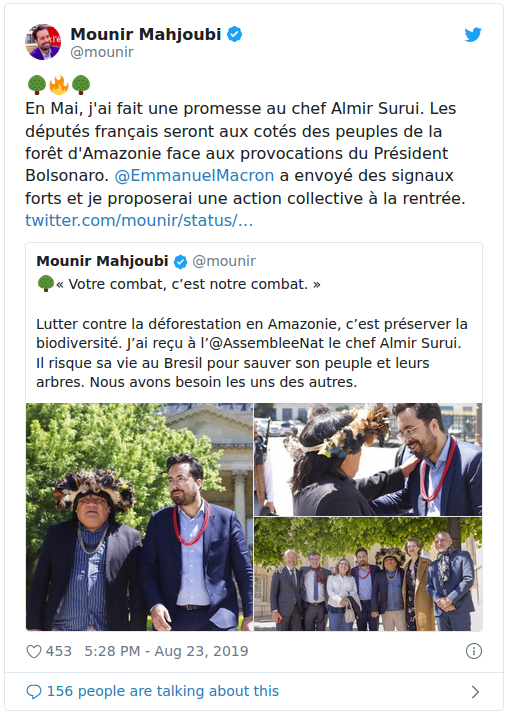Screen dimensions: 509x715
Task: Click the Mounir Mahjoubi author name at top
Action: coord(146,34)
